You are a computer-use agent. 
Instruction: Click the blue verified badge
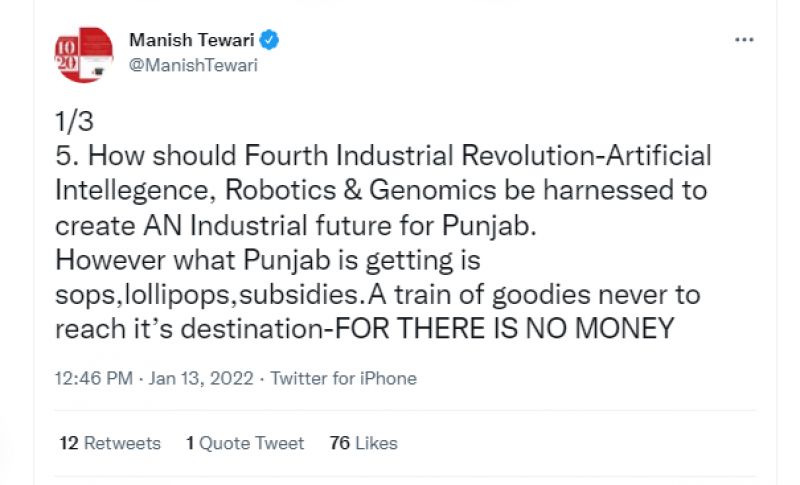coord(270,41)
